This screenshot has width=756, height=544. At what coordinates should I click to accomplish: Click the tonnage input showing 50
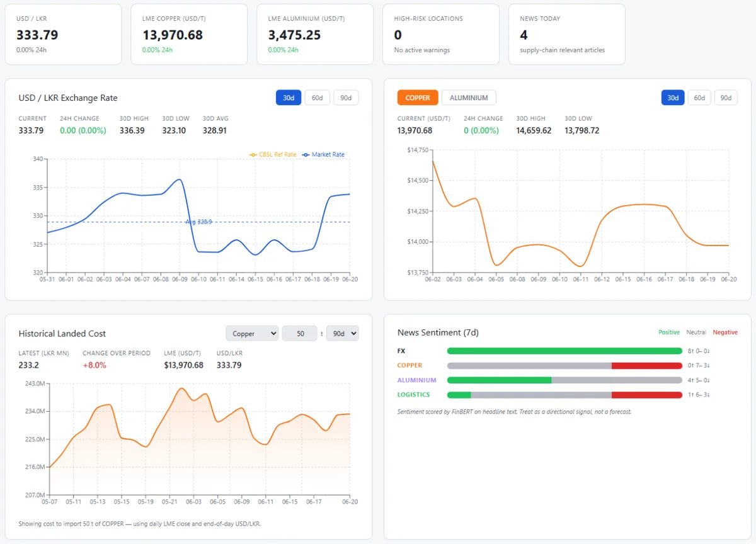[299, 334]
